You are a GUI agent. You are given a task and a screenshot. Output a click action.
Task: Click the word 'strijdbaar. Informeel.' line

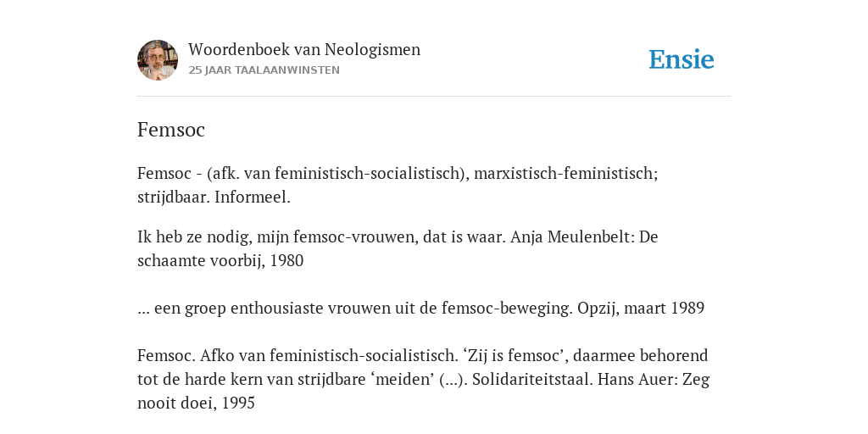[214, 197]
